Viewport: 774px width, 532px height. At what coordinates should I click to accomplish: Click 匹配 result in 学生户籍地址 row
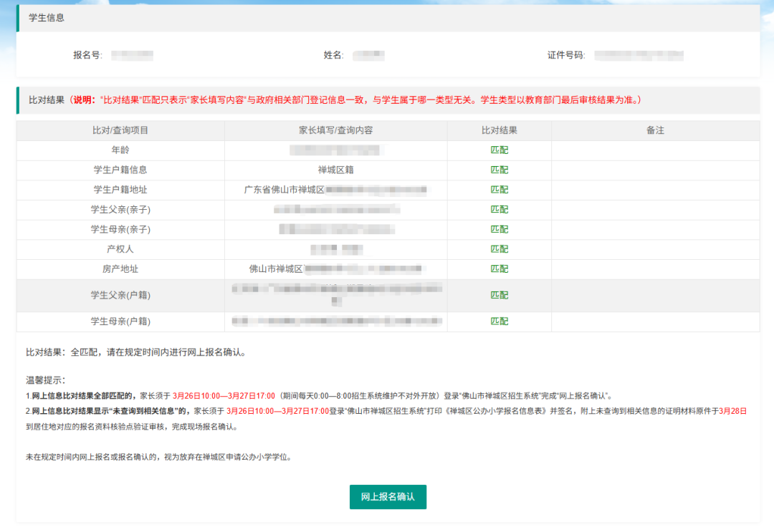(x=499, y=189)
